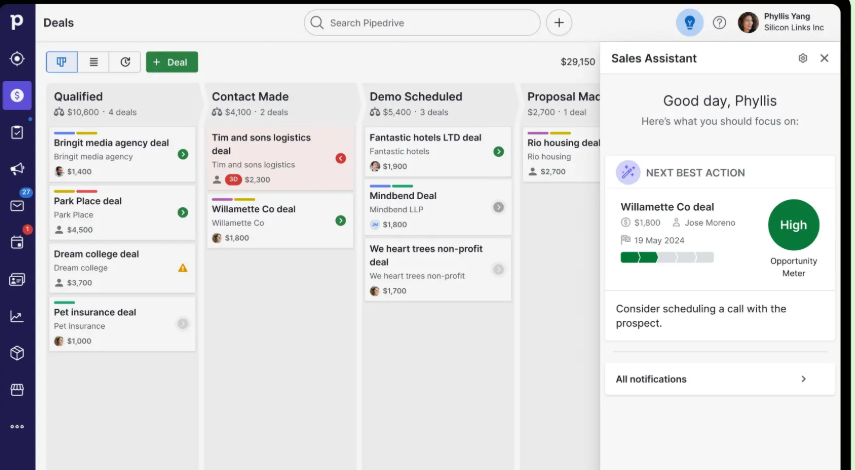The height and width of the screenshot is (470, 855).
Task: Open Dream college deal card title
Action: [96, 254]
